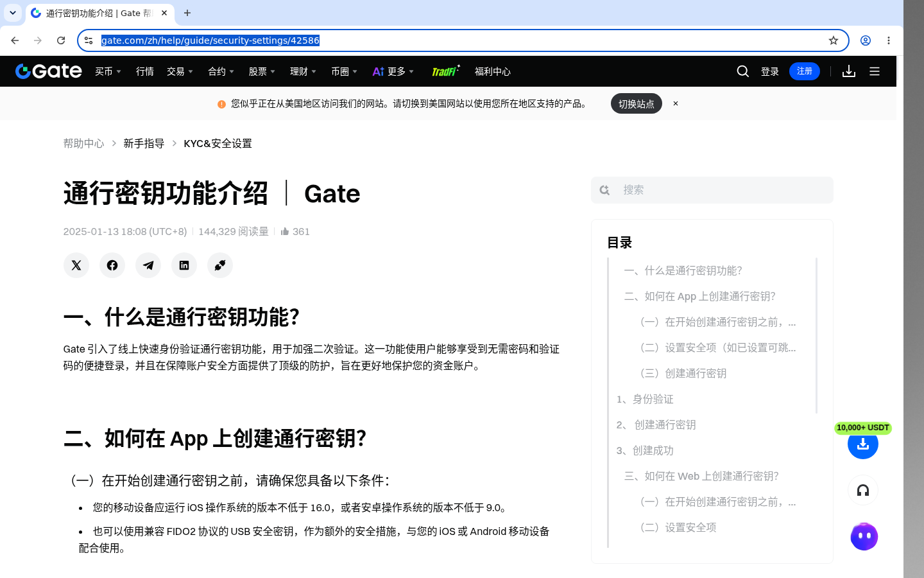The image size is (924, 578).
Task: Go to KYC&安全设置 breadcrumb
Action: pos(218,143)
